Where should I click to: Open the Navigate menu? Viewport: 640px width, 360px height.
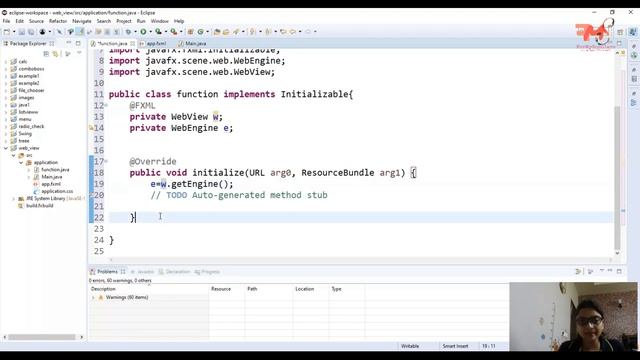coord(82,21)
